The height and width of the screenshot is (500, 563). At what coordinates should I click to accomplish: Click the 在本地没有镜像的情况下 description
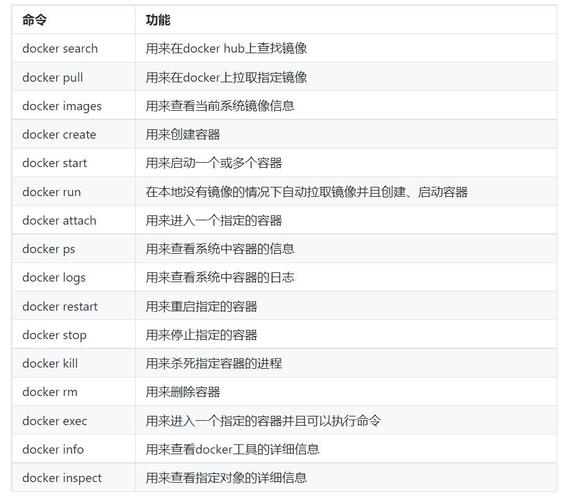pos(307,192)
